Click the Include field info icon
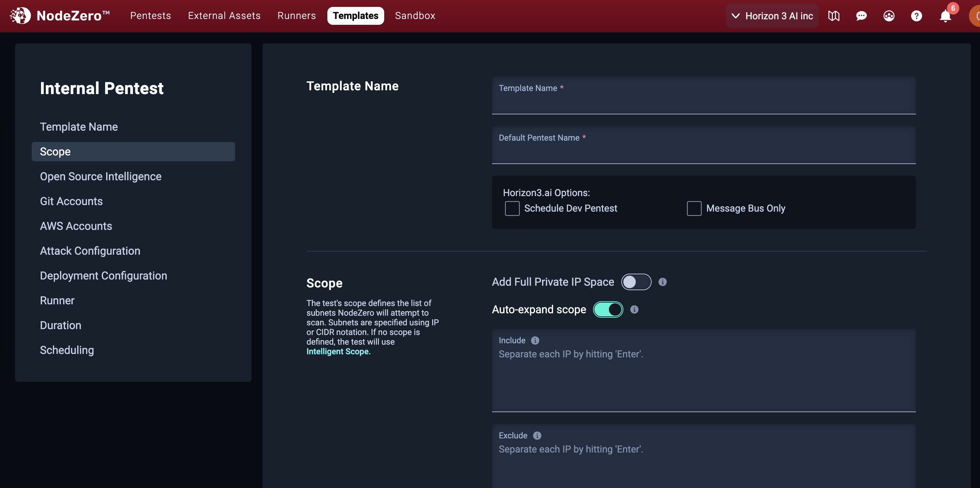Screen dimensions: 980x488 point(535,340)
